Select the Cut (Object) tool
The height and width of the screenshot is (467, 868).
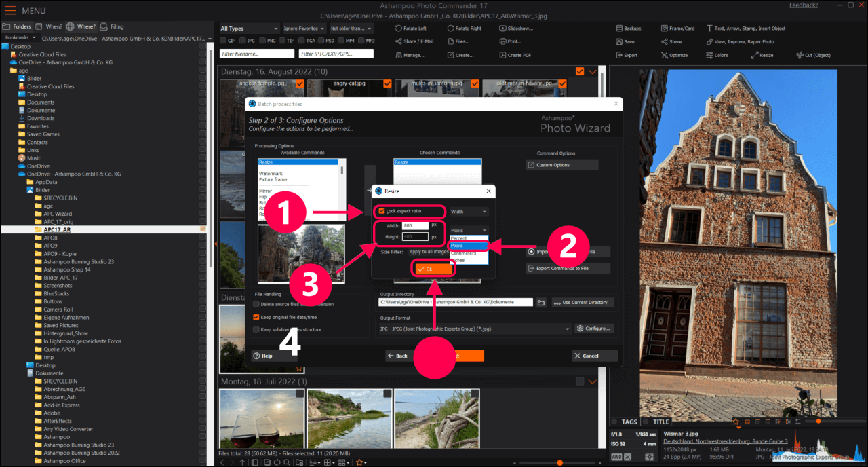point(799,55)
